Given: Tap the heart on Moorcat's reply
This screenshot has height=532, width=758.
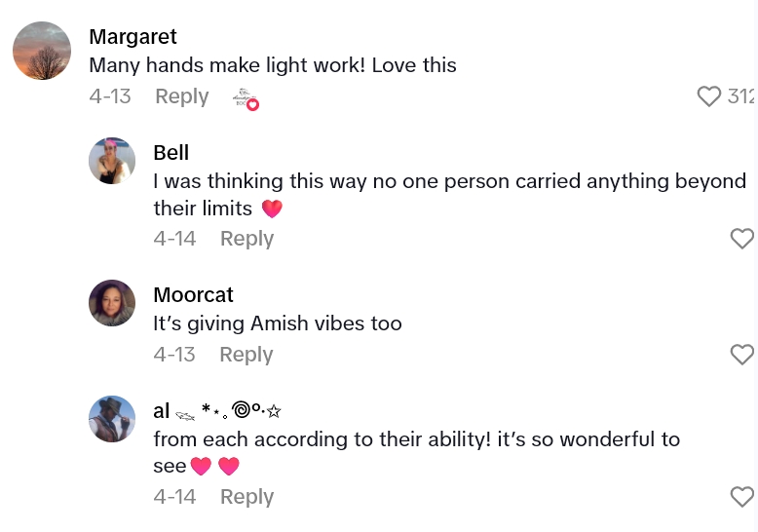Looking at the screenshot, I should [742, 355].
